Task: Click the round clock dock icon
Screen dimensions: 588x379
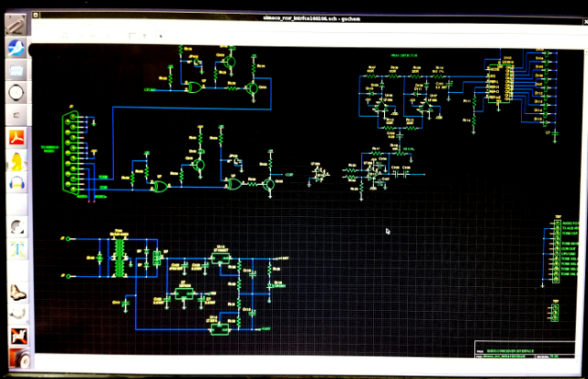Action: (x=17, y=92)
